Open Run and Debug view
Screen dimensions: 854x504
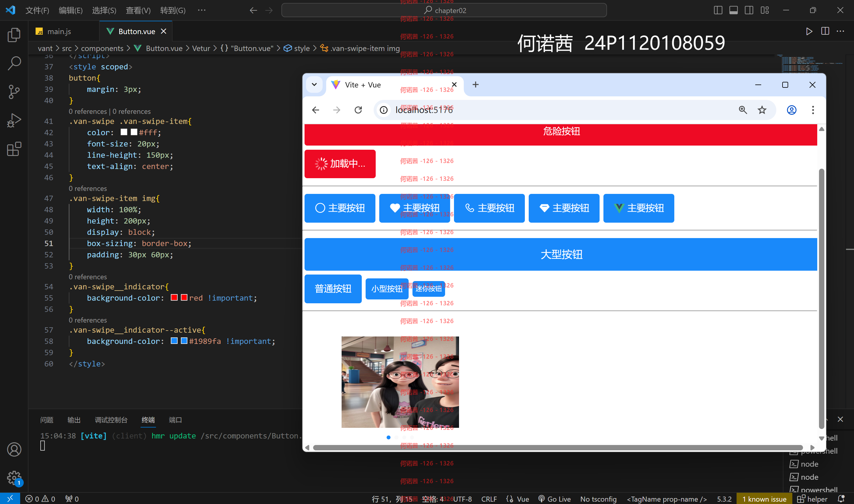[x=14, y=120]
